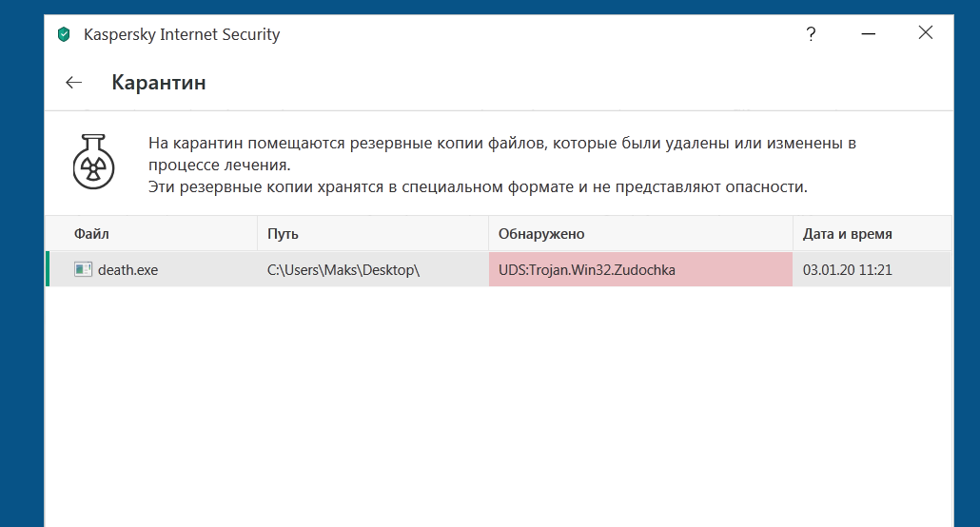The image size is (980, 527).
Task: Click the quarantine flask icon
Action: tap(94, 160)
